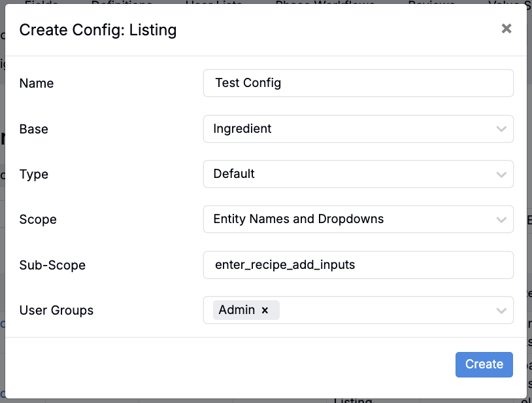Click the Base dropdown chevron arrow
The width and height of the screenshot is (532, 403).
pyautogui.click(x=501, y=129)
